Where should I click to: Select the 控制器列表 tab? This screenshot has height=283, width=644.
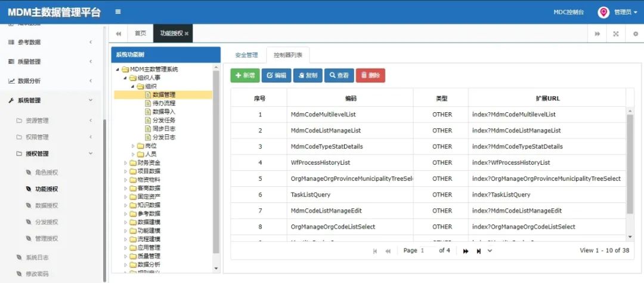tap(288, 55)
